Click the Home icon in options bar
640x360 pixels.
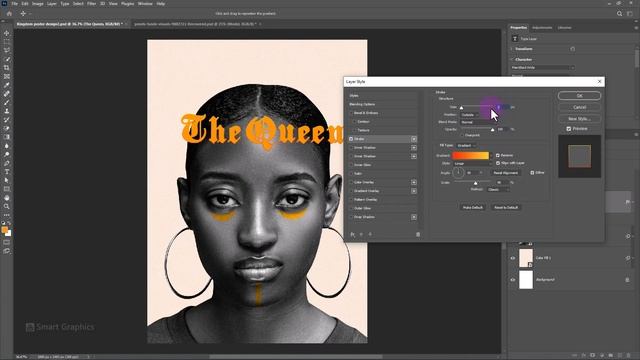pos(9,13)
